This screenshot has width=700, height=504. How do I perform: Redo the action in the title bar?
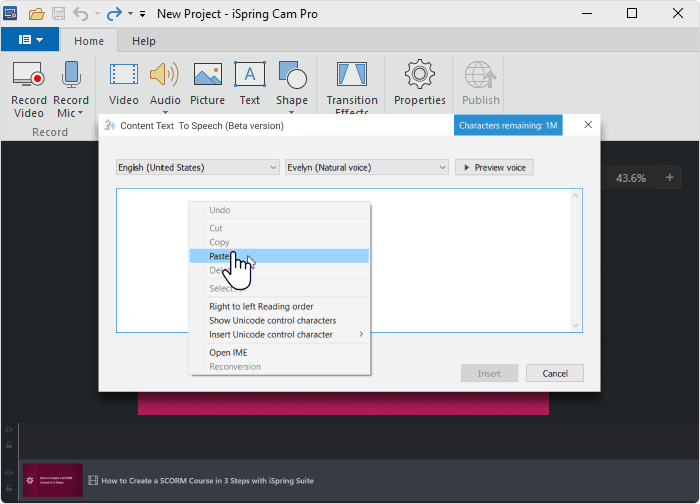point(114,14)
